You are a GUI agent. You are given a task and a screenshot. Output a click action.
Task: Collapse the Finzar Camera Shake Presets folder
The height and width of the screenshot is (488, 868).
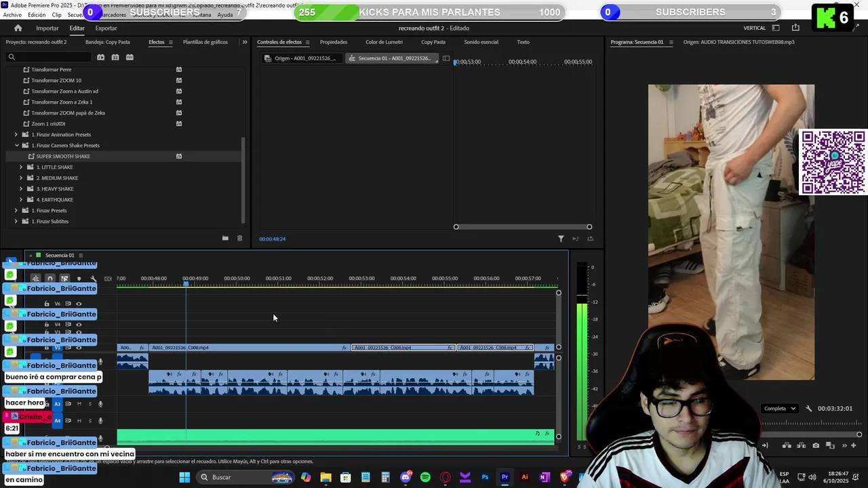coord(16,145)
